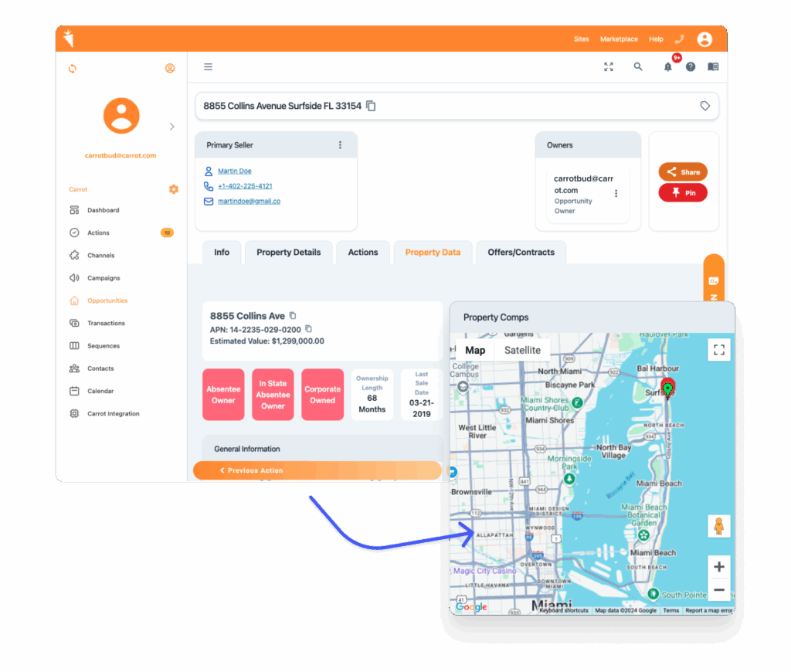Image resolution: width=791 pixels, height=672 pixels.
Task: Zoom in on the map
Action: 719,567
